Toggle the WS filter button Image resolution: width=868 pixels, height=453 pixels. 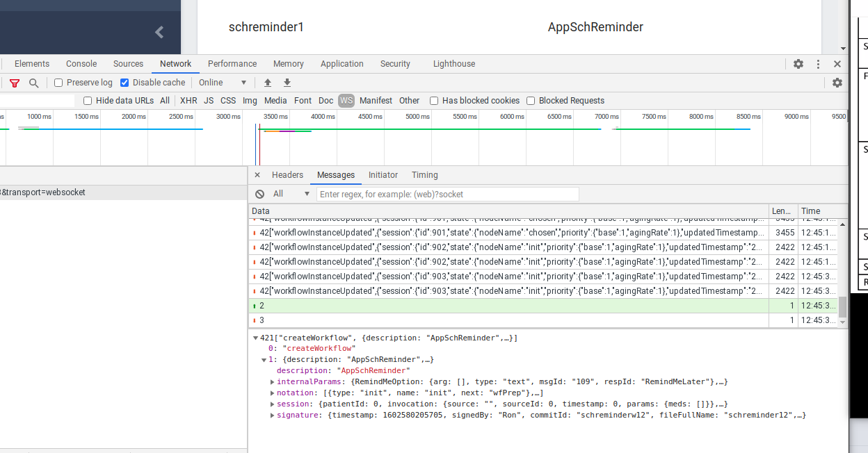(346, 101)
